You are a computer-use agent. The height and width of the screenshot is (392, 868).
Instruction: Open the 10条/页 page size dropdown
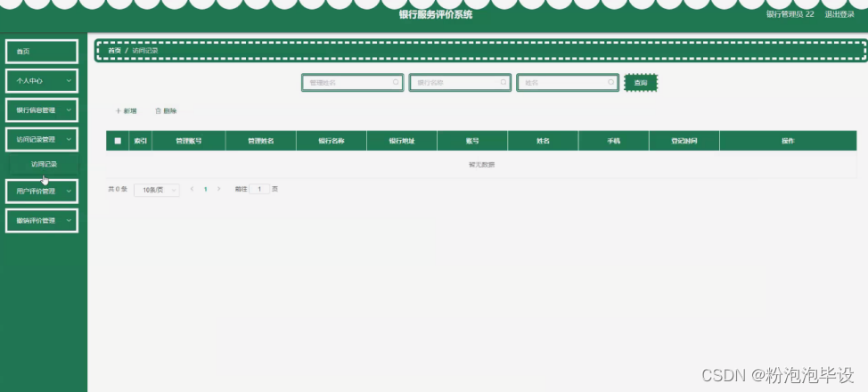tap(157, 190)
